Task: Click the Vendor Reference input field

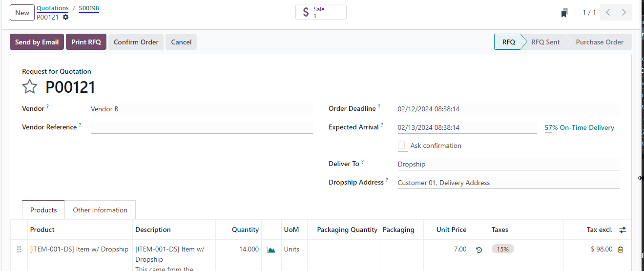Action: pos(202,127)
